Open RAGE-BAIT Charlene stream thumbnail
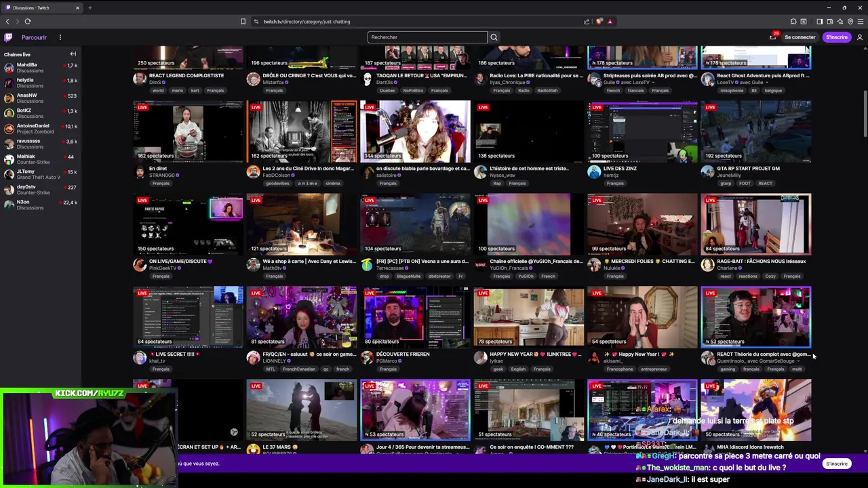Viewport: 868px width, 488px height. coord(756,224)
